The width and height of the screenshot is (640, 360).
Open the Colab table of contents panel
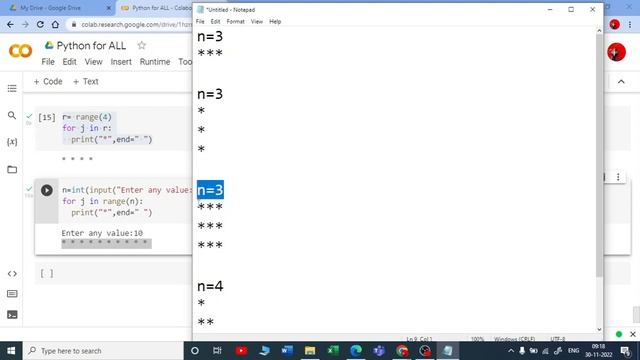point(12,89)
